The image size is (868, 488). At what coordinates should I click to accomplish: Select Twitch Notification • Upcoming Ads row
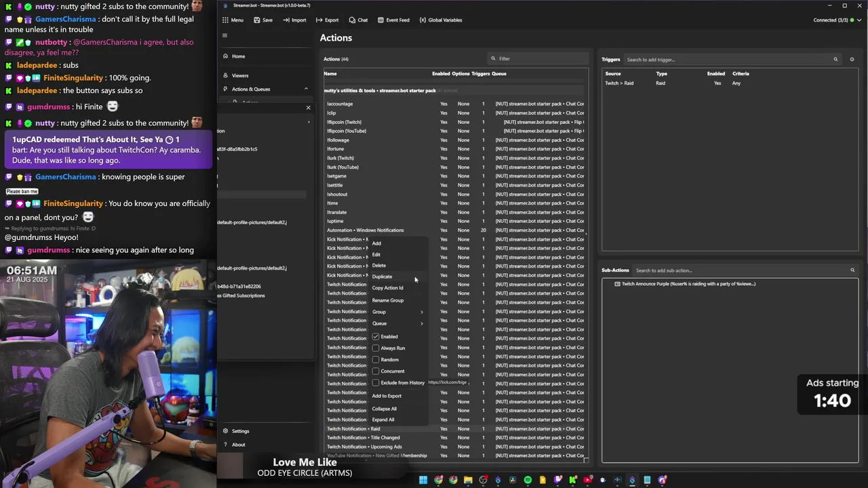[x=454, y=447]
